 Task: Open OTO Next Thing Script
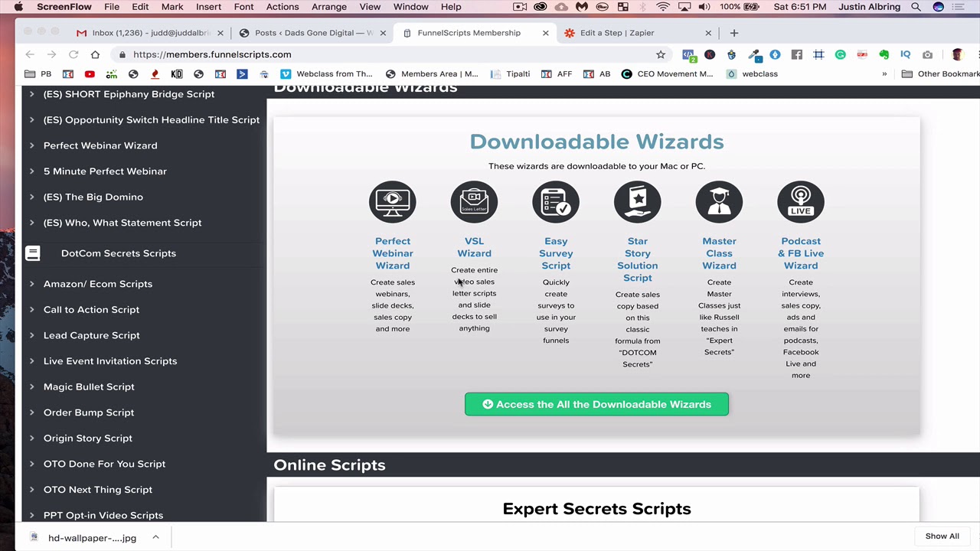(98, 490)
